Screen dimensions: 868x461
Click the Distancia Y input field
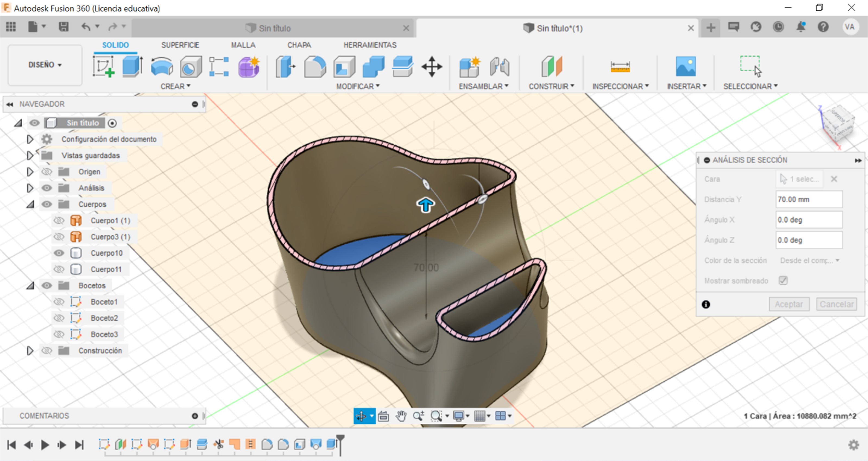coord(809,199)
